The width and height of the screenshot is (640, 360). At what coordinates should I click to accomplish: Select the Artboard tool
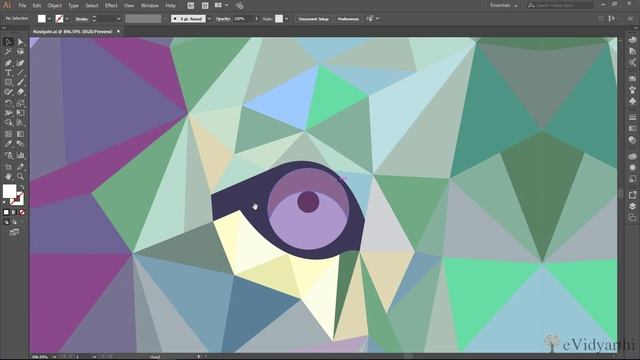[8, 167]
